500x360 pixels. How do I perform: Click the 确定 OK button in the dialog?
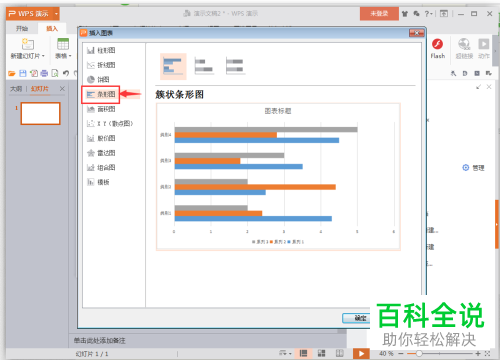[x=356, y=318]
